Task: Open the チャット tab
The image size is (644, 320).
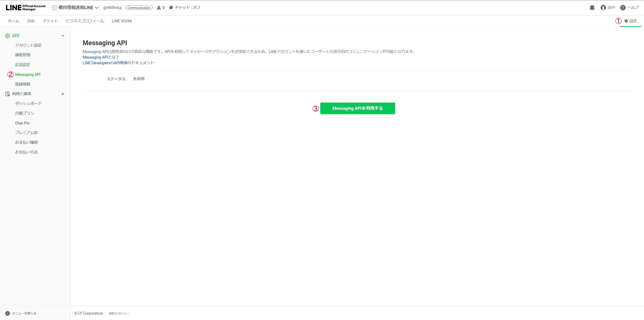Action: (x=50, y=21)
